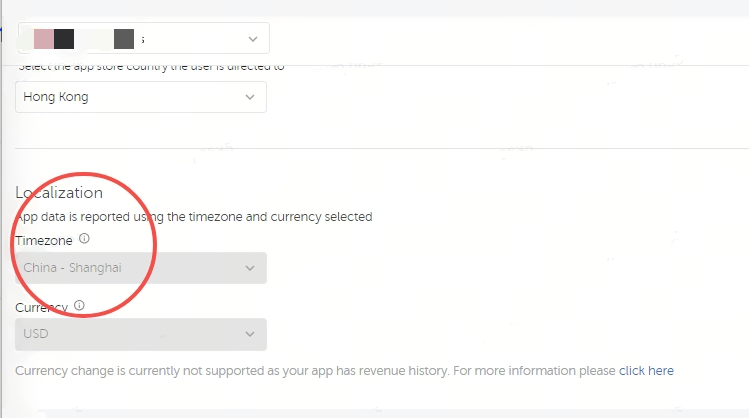This screenshot has height=418, width=749.
Task: Follow the 'click here' link
Action: pyautogui.click(x=646, y=371)
